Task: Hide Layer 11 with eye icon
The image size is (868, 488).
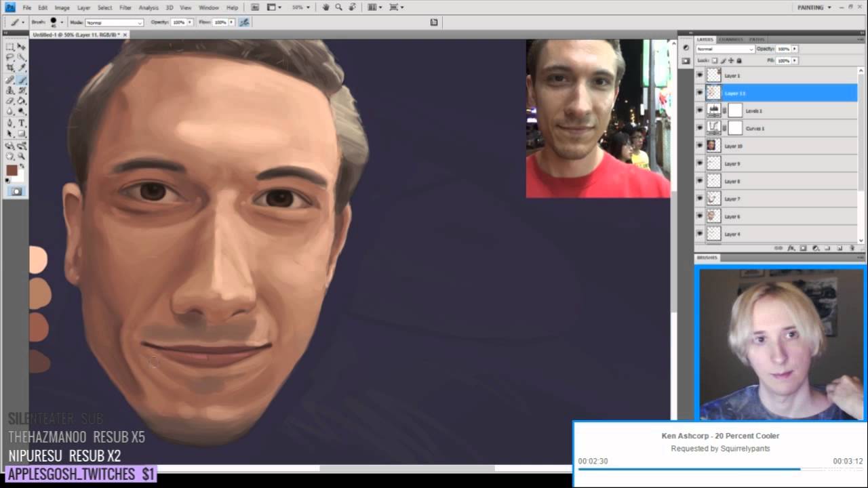Action: (x=700, y=93)
